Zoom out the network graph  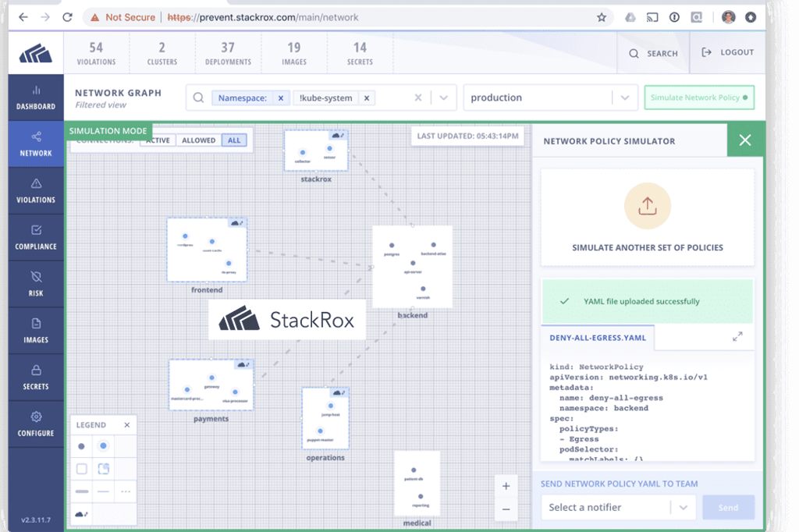pyautogui.click(x=506, y=509)
